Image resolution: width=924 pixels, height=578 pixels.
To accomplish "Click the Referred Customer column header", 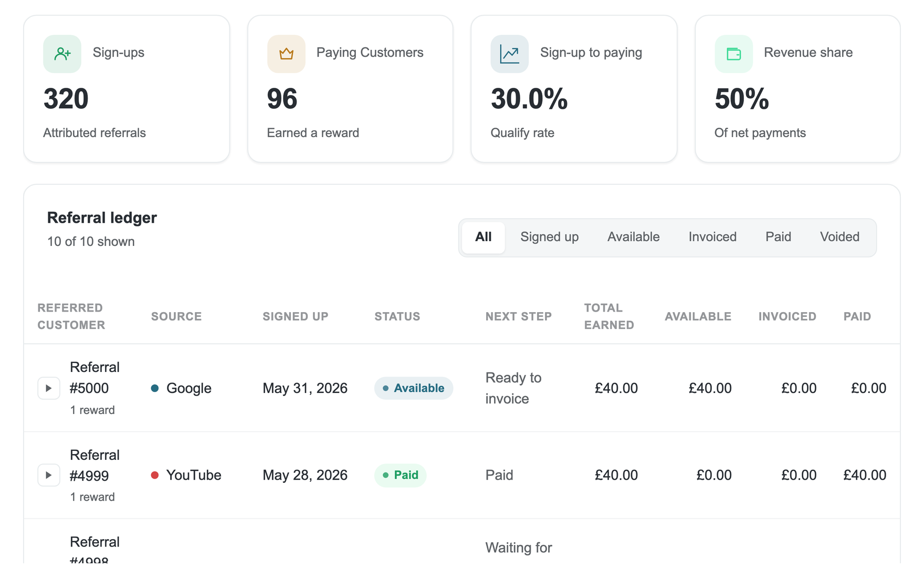I will pyautogui.click(x=71, y=316).
